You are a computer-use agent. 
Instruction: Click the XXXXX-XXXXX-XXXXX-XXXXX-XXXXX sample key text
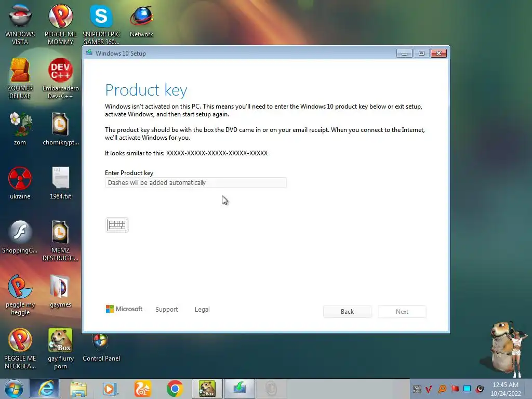(x=217, y=153)
